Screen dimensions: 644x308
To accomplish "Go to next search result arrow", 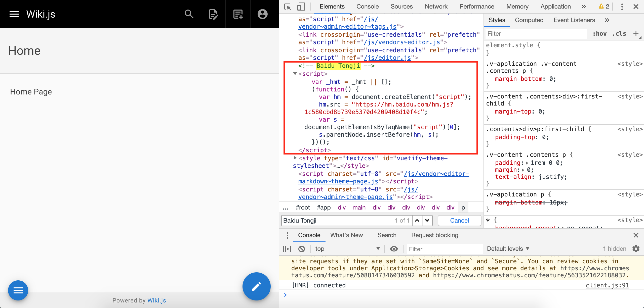I will pyautogui.click(x=427, y=221).
